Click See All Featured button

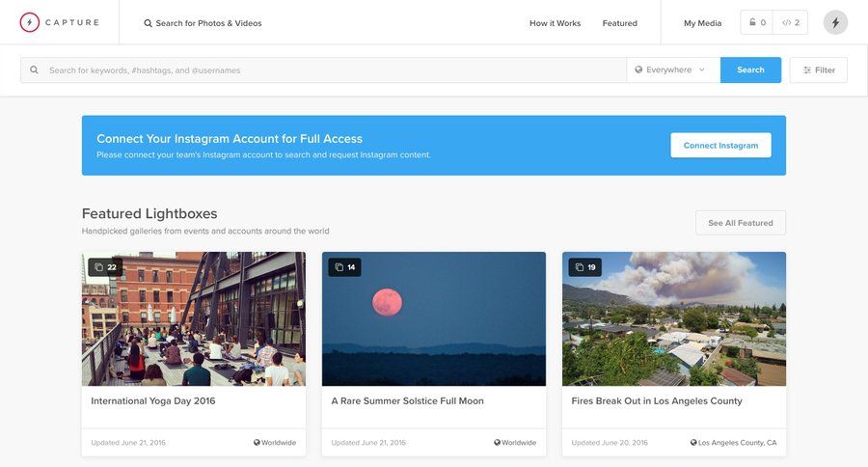click(x=740, y=223)
